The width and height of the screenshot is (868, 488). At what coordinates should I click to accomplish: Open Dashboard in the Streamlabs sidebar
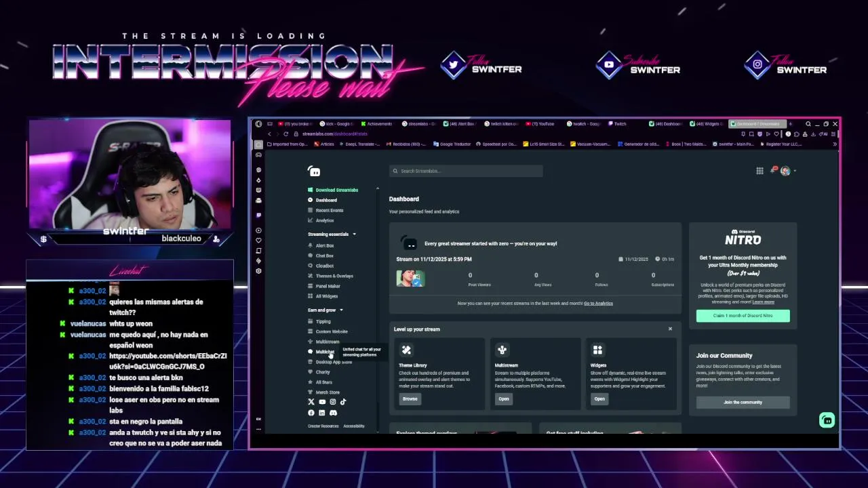point(322,200)
